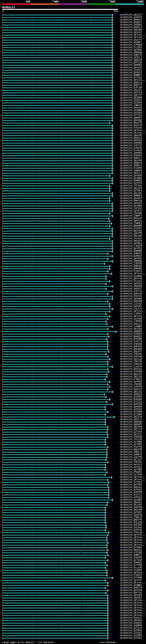146x644 pixels.
Task: Select hit label UniRef100_B9HMG7
Action: pos(131,20)
